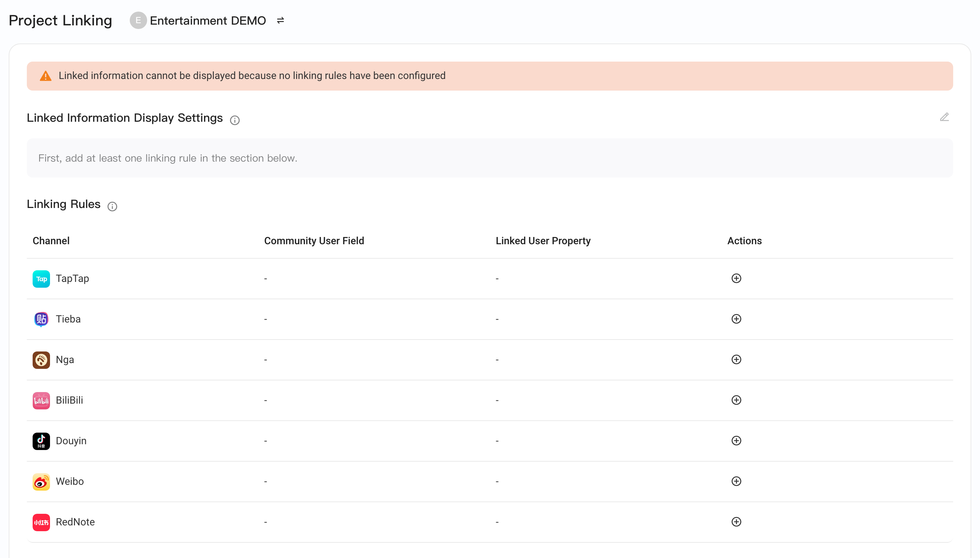
Task: Click the E project avatar
Action: click(138, 20)
